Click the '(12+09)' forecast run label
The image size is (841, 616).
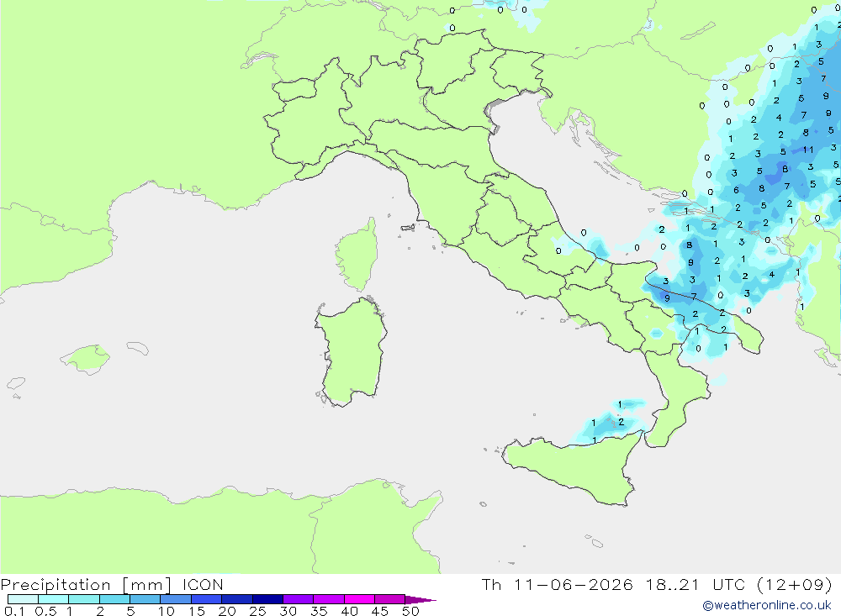(795, 584)
